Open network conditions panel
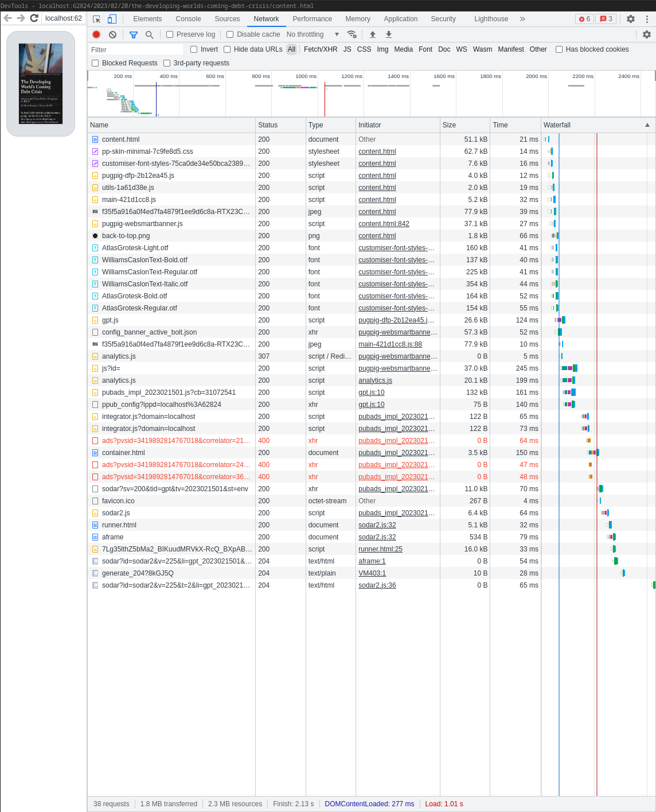This screenshot has height=812, width=656. pos(352,34)
